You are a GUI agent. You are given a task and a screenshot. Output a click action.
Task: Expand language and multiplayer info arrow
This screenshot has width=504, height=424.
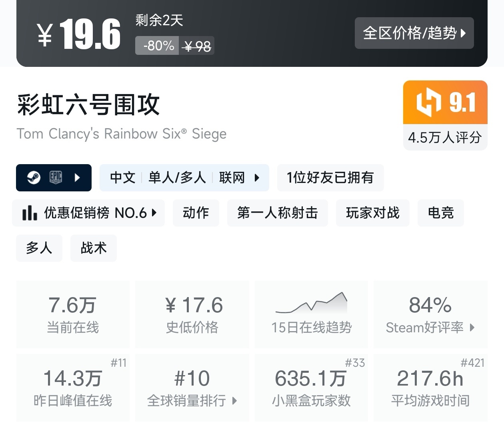click(x=257, y=177)
